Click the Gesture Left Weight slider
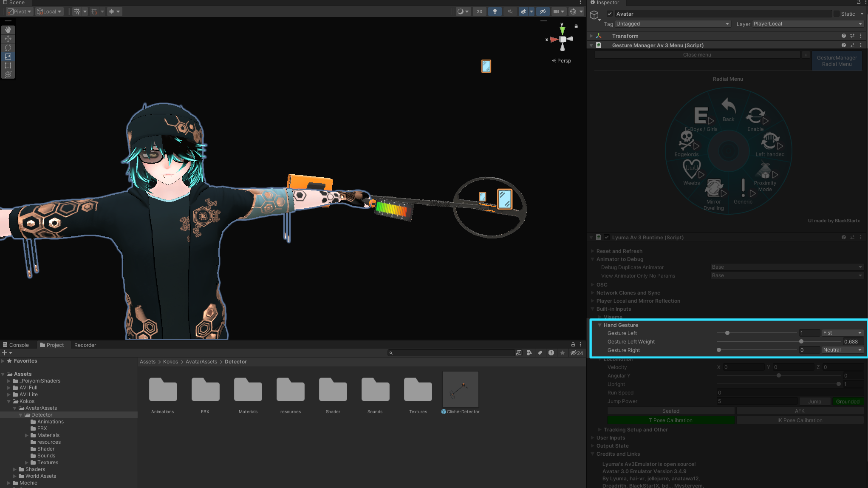868x488 pixels. 801,342
